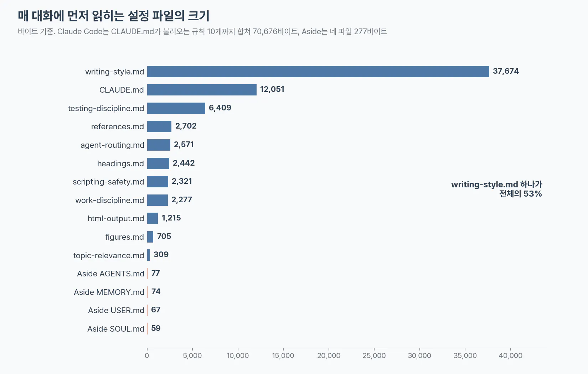Screen dimensions: 588x374
Task: Click the Aside AGENTS.md value 77
Action: pos(156,273)
